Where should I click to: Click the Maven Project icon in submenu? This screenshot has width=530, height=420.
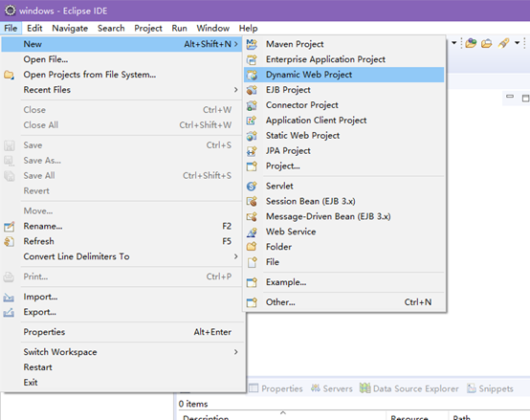(252, 44)
